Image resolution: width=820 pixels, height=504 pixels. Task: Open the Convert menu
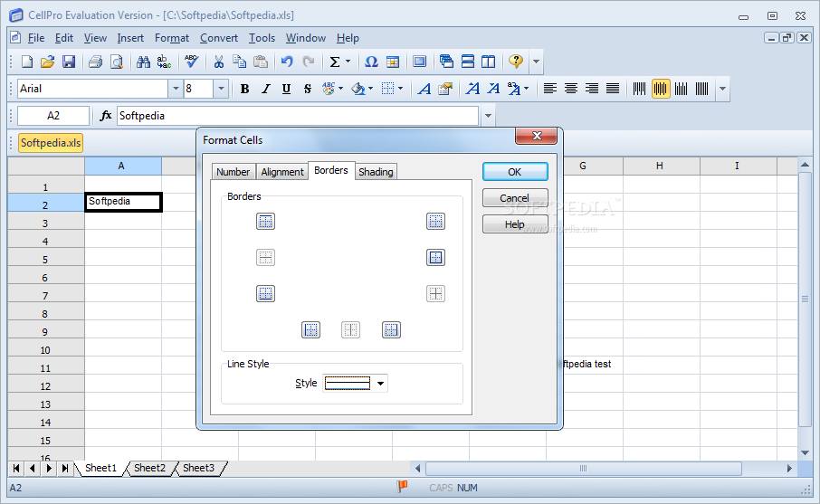219,38
